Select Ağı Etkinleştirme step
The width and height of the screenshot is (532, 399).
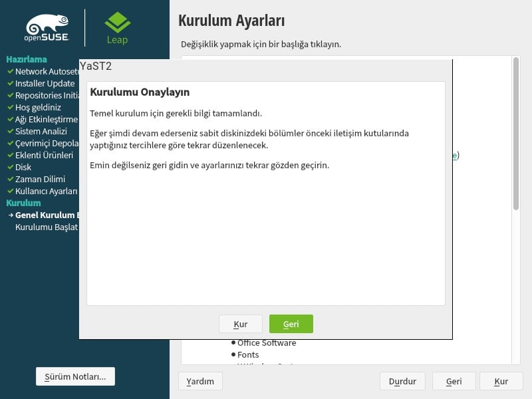[47, 120]
